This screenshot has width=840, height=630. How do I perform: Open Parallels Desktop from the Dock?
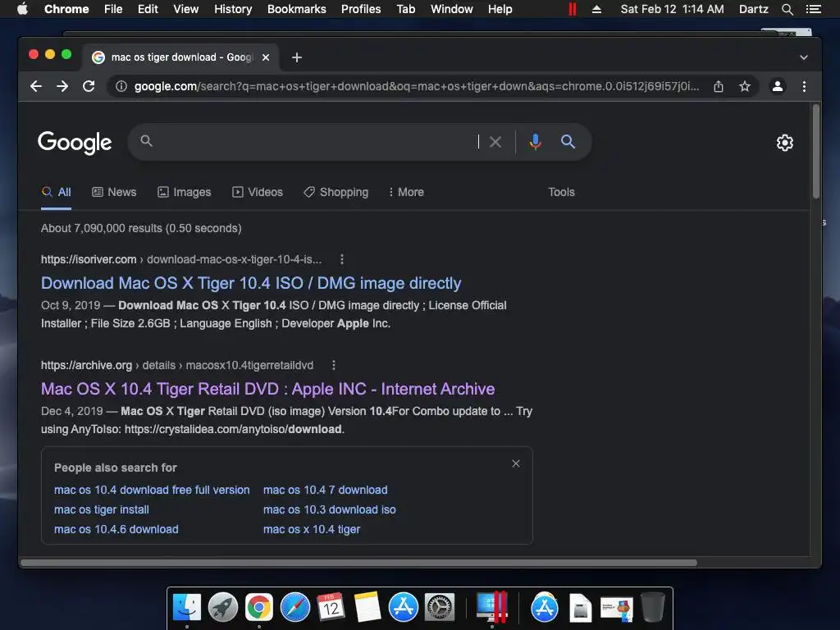click(x=491, y=607)
